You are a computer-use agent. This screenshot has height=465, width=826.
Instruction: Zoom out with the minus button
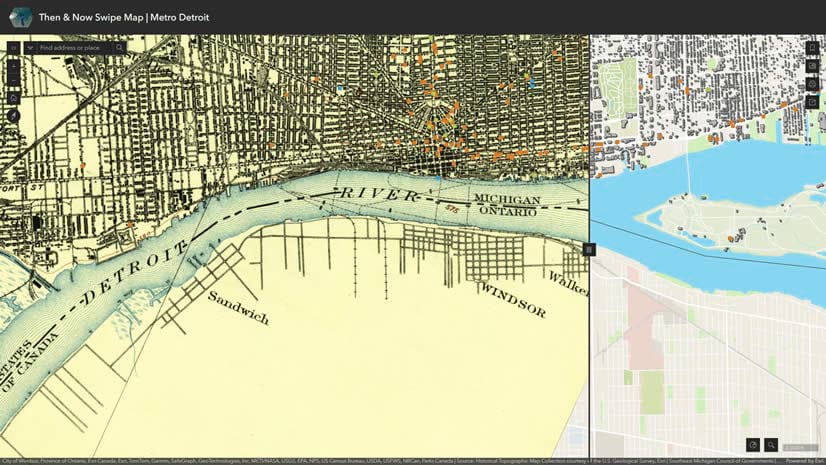pos(14,81)
